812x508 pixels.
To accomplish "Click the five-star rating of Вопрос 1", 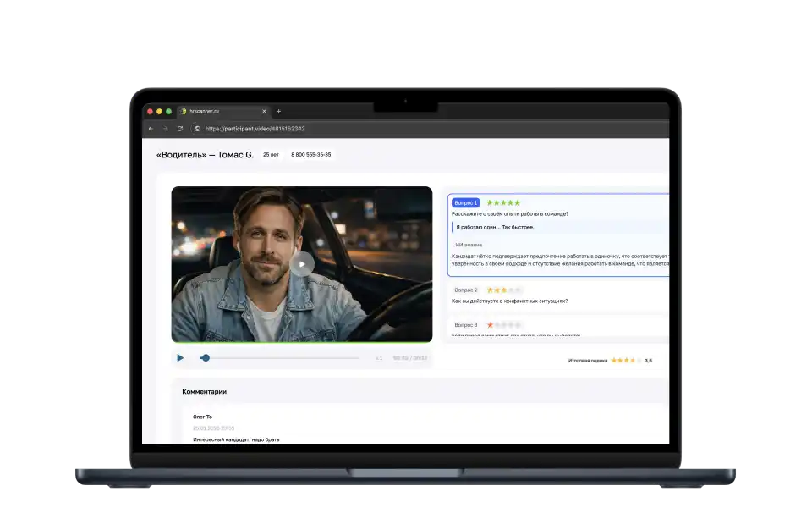I will click(503, 203).
